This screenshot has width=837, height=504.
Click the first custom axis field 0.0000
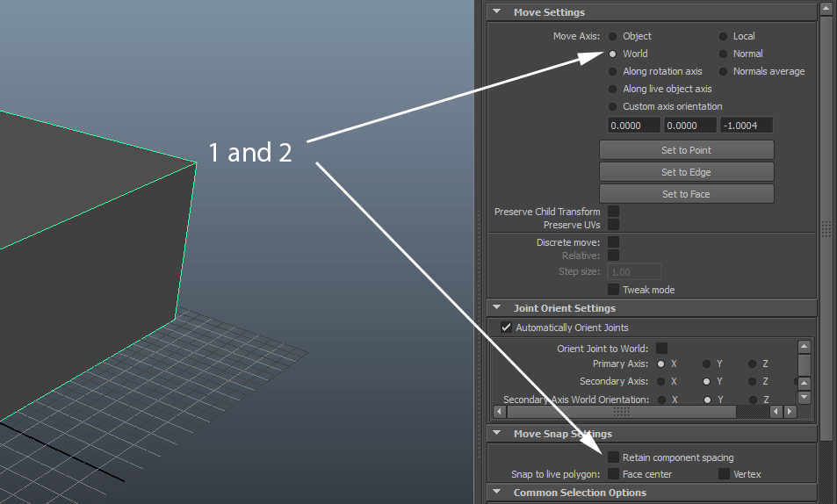pos(634,126)
